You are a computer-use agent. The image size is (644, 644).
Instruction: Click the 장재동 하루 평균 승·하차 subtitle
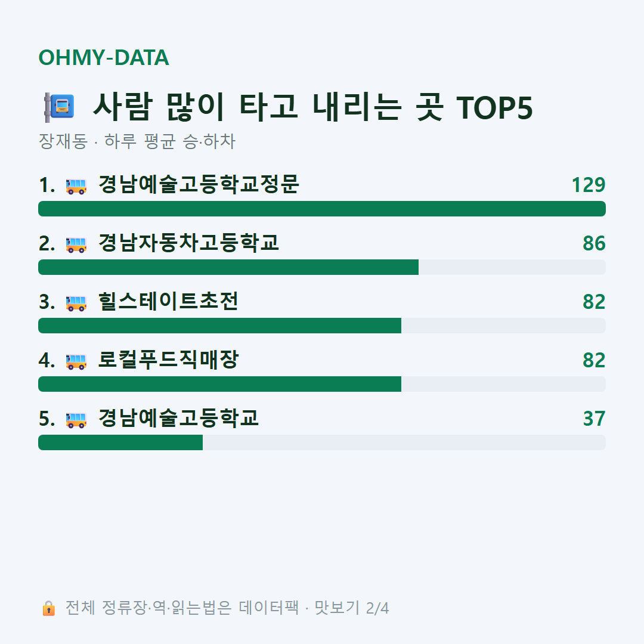137,141
